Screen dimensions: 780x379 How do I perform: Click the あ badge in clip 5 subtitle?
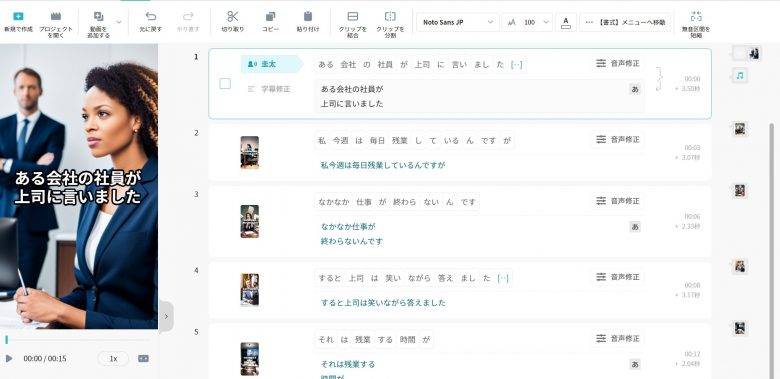pyautogui.click(x=635, y=364)
